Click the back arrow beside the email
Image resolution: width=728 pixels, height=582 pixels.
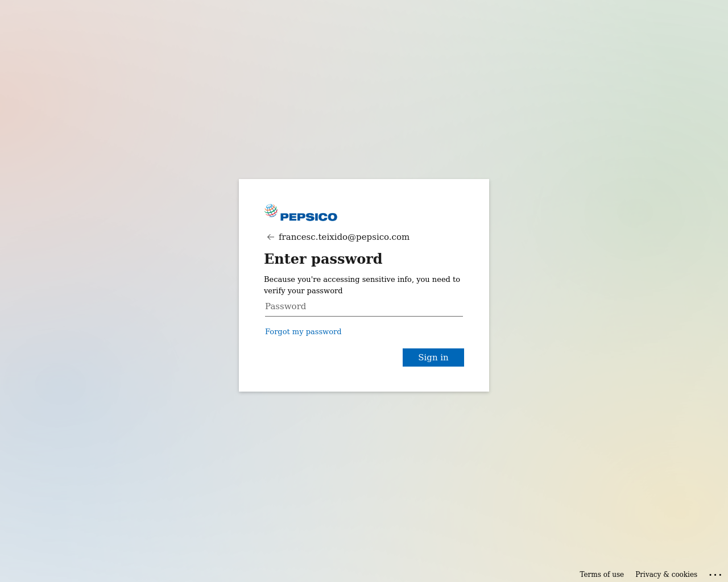(x=271, y=237)
